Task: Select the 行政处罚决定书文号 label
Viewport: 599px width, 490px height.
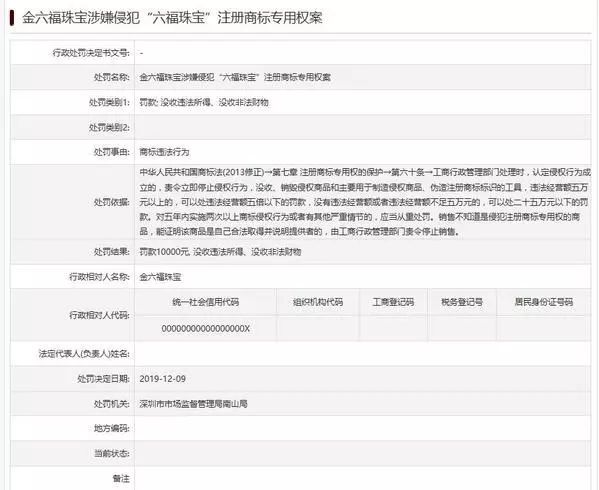Action: point(91,53)
